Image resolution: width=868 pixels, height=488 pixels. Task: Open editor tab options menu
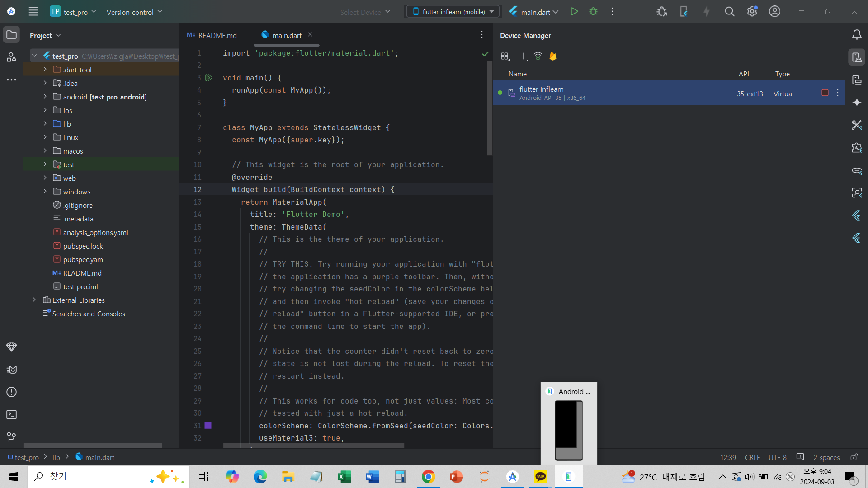482,34
